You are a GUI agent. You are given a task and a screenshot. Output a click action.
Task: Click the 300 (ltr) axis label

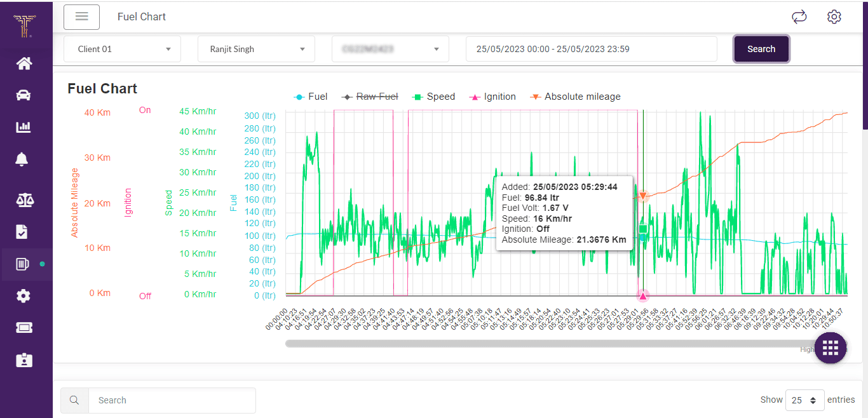(260, 116)
